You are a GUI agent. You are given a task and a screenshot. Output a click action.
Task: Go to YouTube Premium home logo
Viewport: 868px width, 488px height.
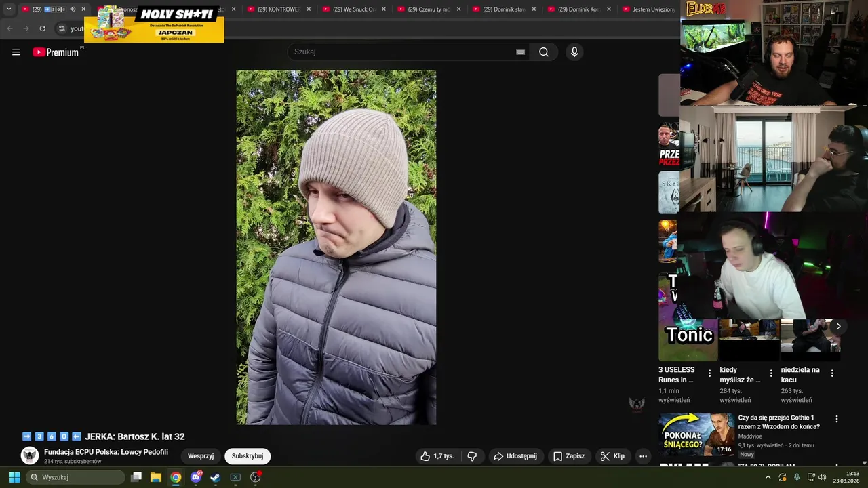point(56,52)
